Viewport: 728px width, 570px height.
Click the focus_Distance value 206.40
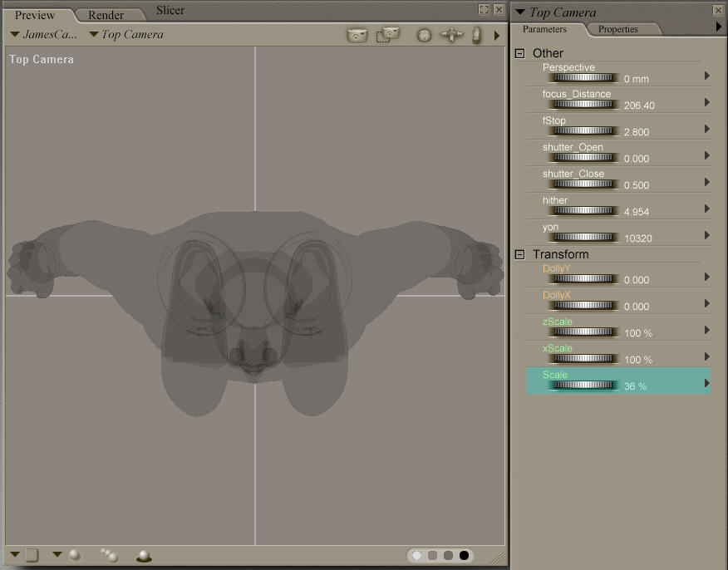coord(638,106)
